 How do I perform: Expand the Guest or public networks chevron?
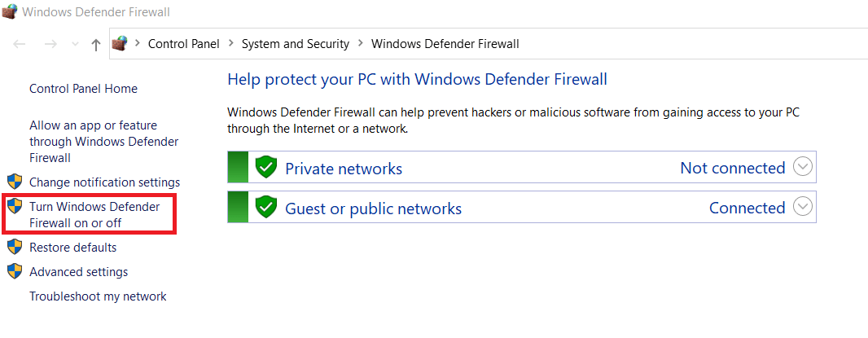[x=803, y=207]
